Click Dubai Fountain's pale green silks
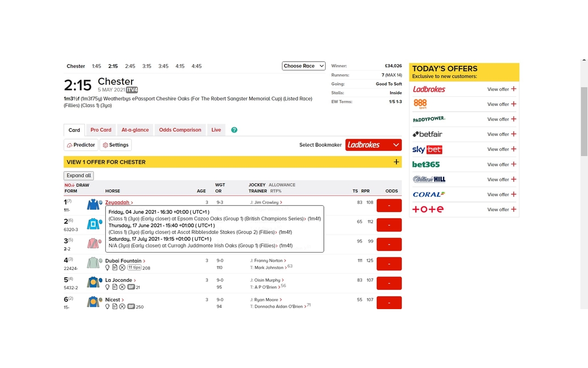588x368 pixels. 94,263
